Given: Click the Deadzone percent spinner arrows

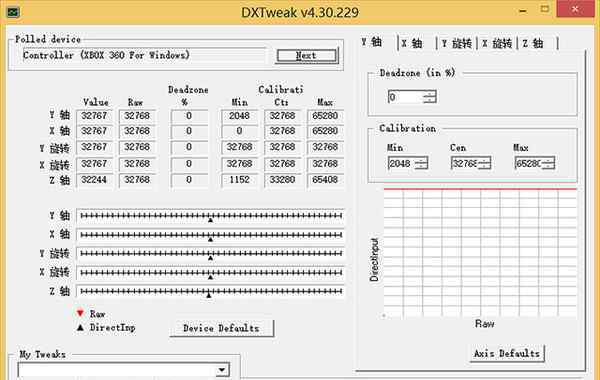Looking at the screenshot, I should pos(430,97).
